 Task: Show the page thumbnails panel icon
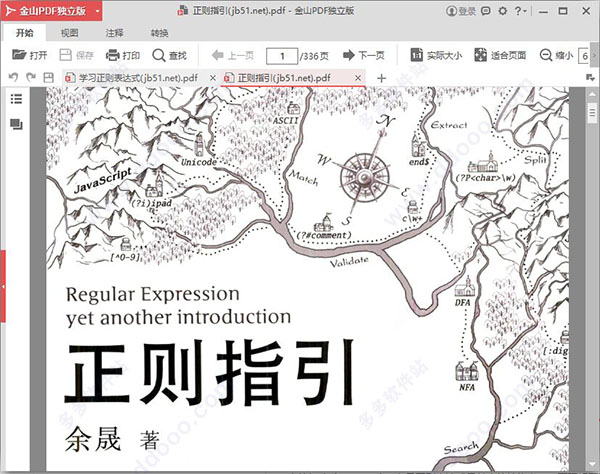(16, 124)
